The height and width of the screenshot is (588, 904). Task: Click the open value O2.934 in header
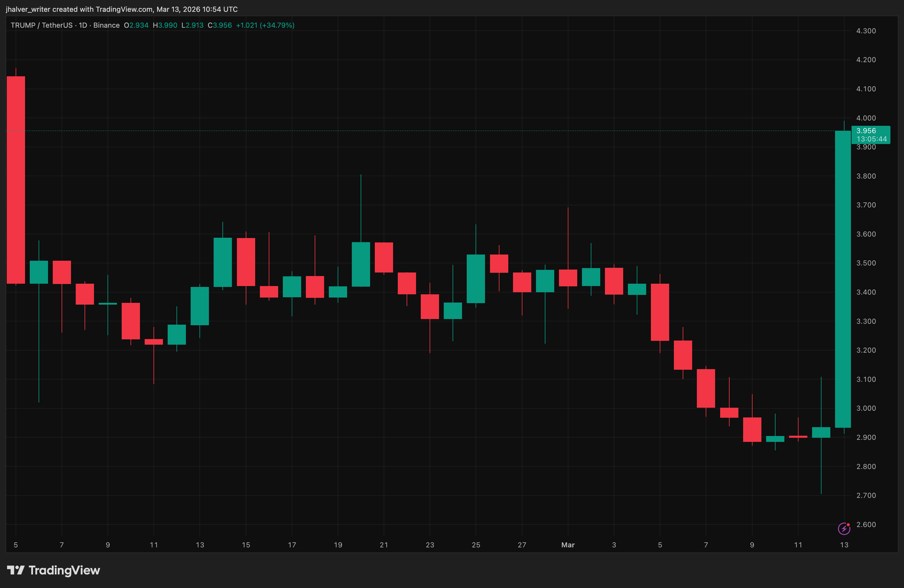136,25
